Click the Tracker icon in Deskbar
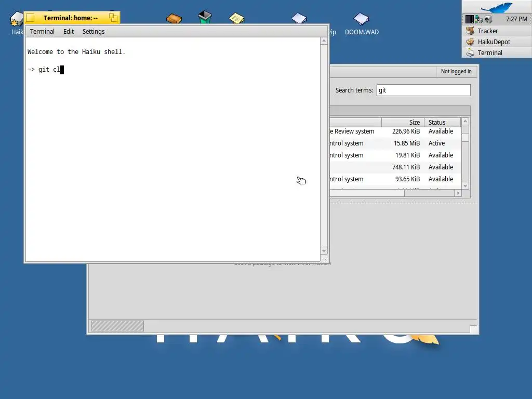The image size is (532, 399). [x=470, y=31]
